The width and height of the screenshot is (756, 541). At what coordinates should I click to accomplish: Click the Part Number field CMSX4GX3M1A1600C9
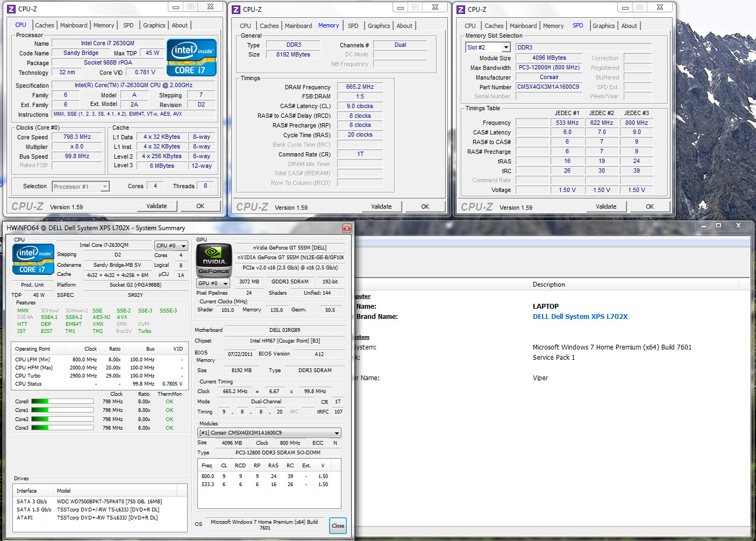548,87
